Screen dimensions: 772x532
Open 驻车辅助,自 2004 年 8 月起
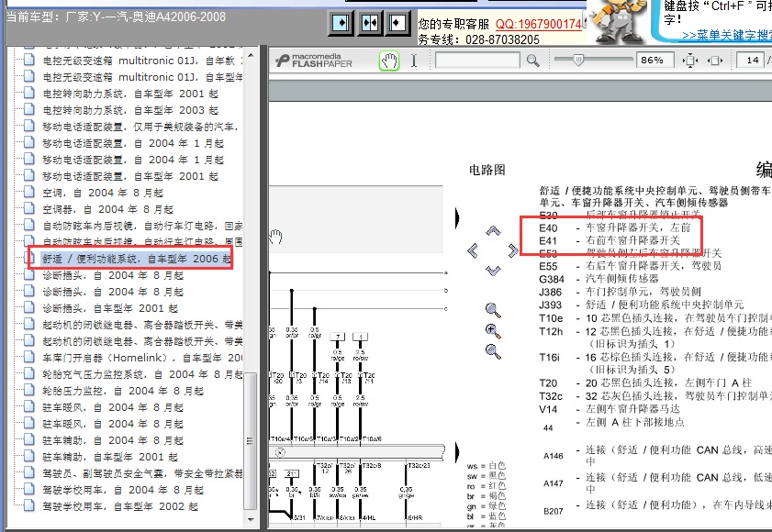[x=113, y=440]
